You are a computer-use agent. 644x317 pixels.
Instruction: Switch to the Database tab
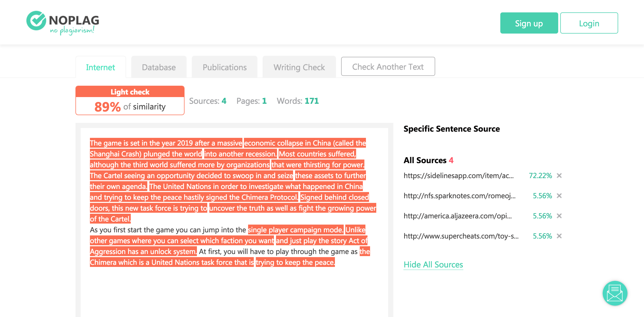click(x=159, y=67)
